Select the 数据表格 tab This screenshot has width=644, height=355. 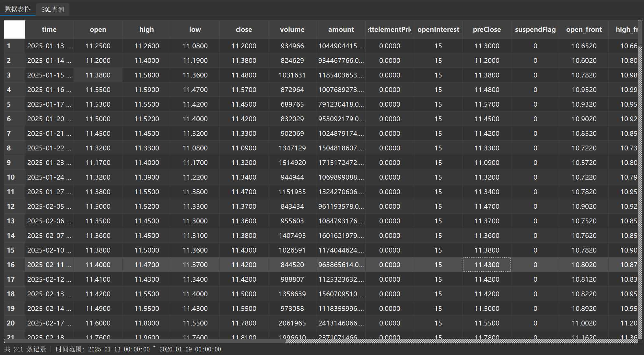(x=18, y=9)
